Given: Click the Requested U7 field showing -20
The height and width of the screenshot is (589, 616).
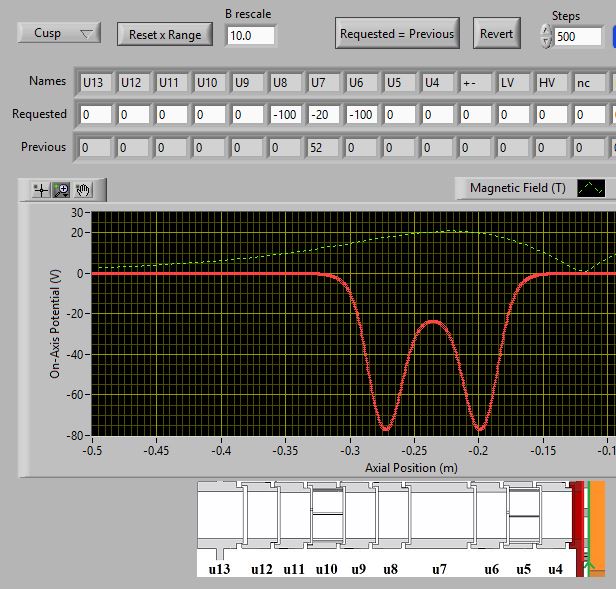Looking at the screenshot, I should [x=324, y=115].
